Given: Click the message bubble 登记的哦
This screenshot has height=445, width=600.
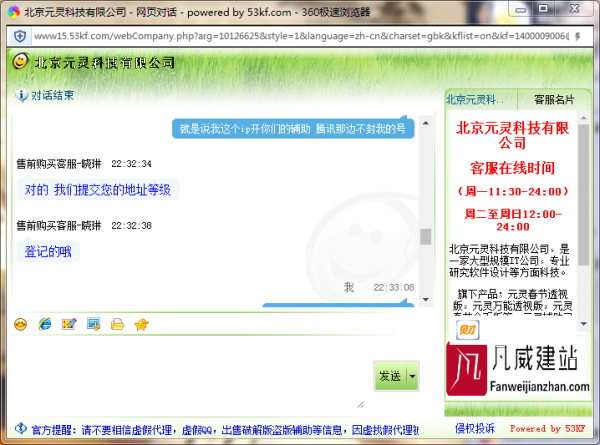Looking at the screenshot, I should click(48, 251).
